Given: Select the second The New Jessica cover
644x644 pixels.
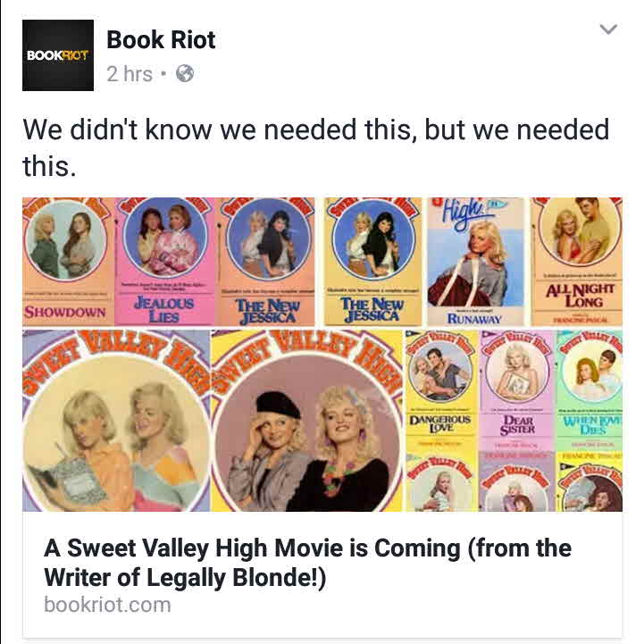Looking at the screenshot, I should [x=372, y=262].
